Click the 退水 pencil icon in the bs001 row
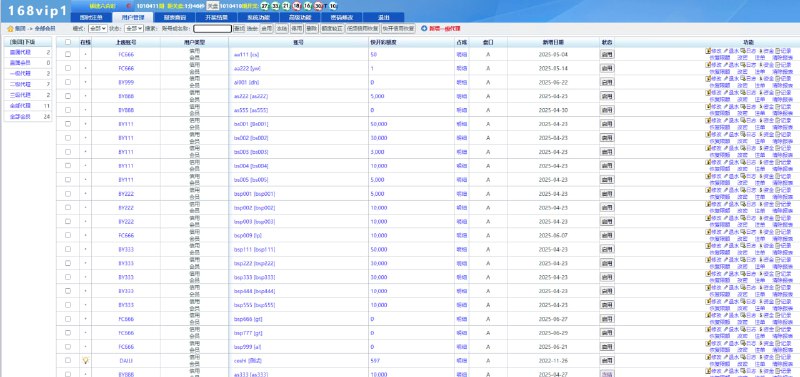The height and width of the screenshot is (377, 800). pos(726,120)
